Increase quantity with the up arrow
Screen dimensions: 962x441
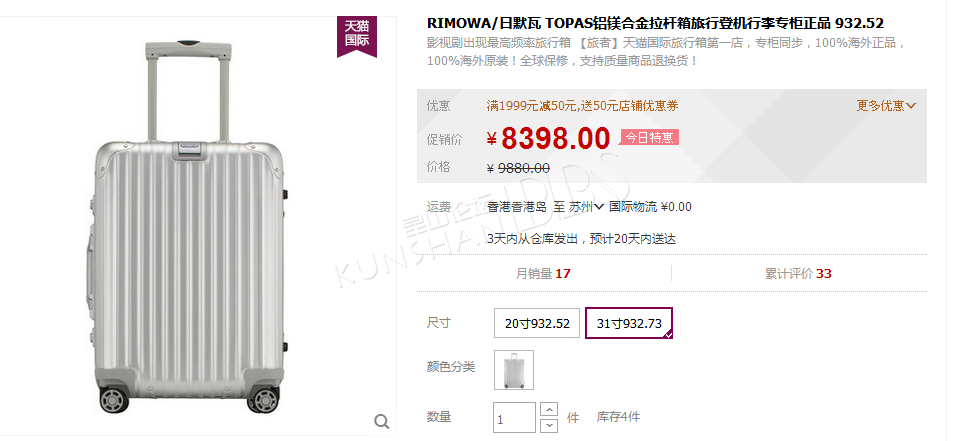[x=548, y=410]
